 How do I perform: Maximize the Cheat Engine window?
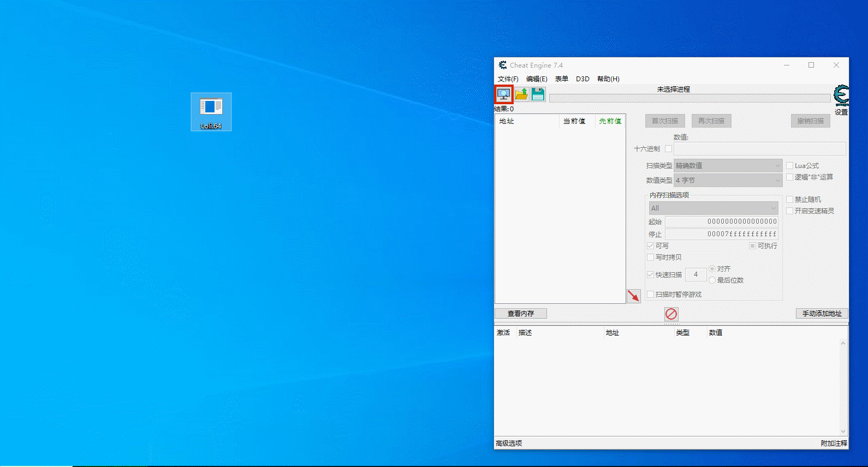811,65
